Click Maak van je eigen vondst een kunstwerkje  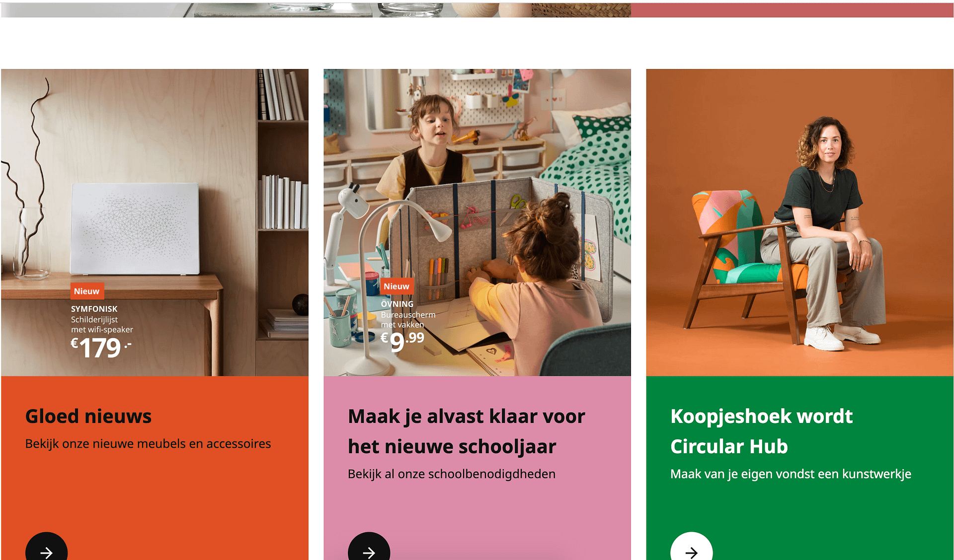pyautogui.click(x=791, y=474)
